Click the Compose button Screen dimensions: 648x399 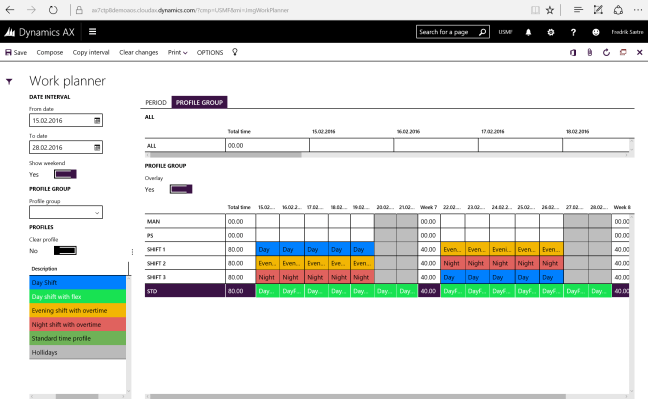tap(50, 53)
